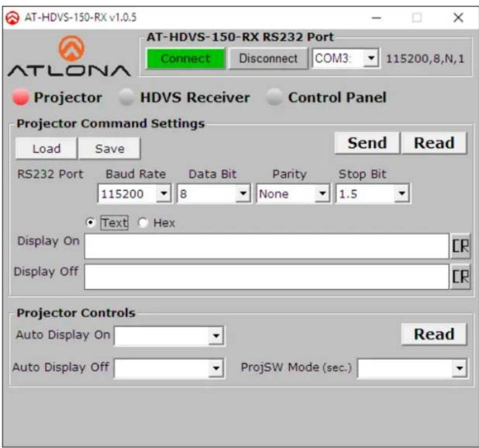This screenshot has width=479, height=448.
Task: Click CR button beside Display Off field
Action: tap(460, 276)
